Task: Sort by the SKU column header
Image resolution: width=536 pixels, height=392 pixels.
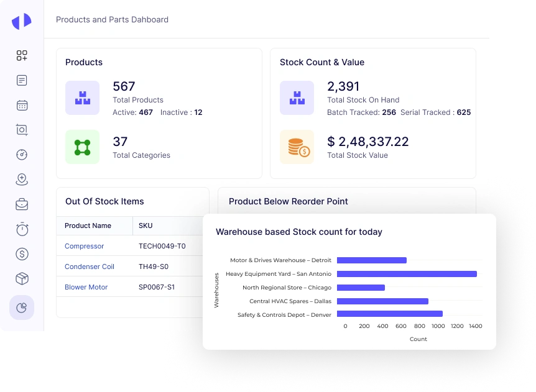Action: [x=144, y=226]
